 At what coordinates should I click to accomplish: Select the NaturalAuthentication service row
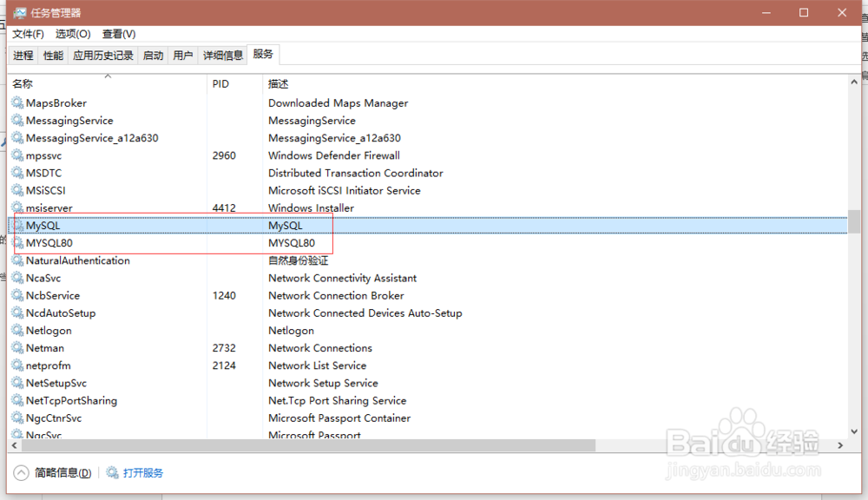[x=78, y=260]
